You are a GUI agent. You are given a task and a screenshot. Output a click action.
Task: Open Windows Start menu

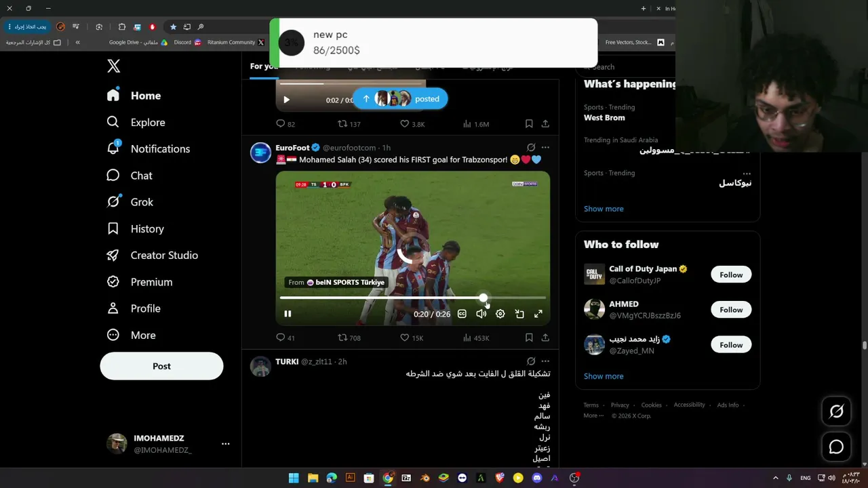point(294,478)
